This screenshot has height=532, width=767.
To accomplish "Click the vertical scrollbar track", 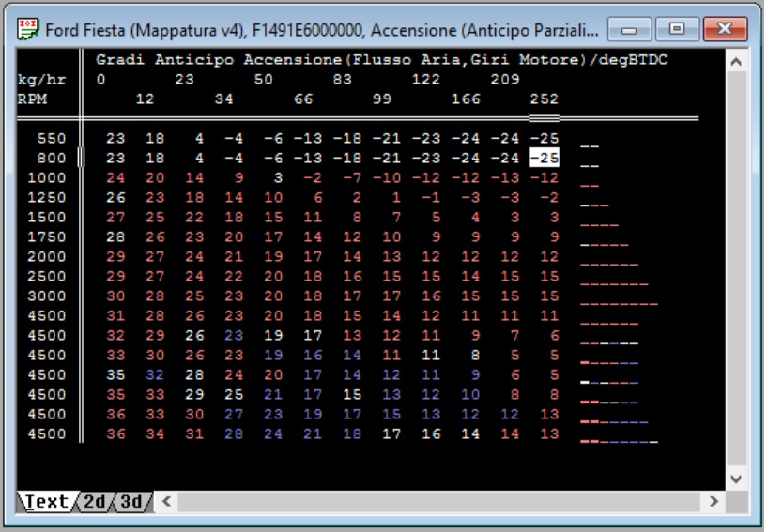I will coord(736,270).
